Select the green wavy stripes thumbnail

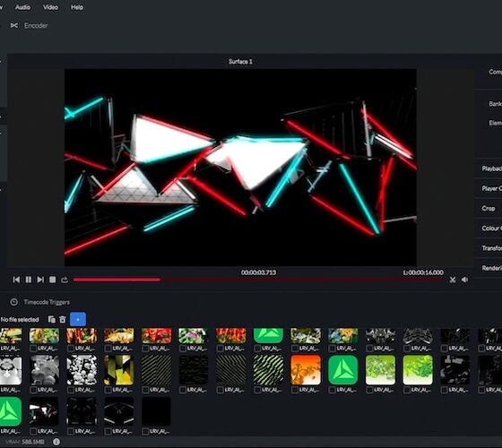[x=268, y=369]
